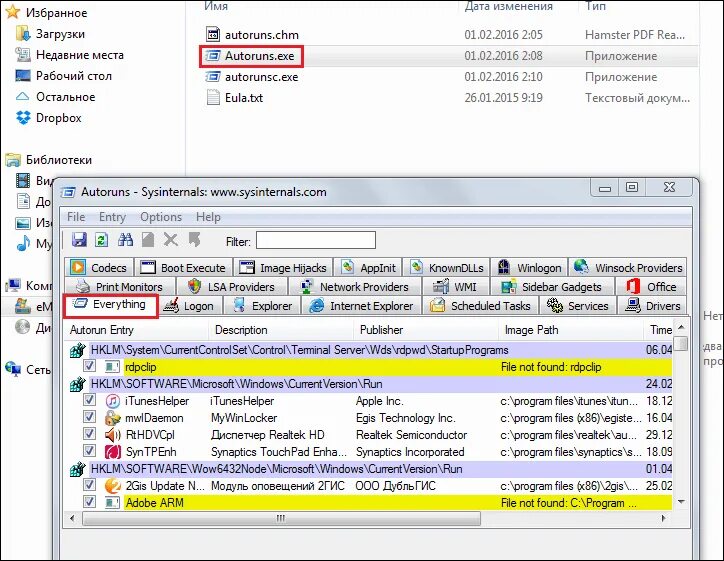
Task: Click the vertical scrollbar up arrow
Action: coord(681,327)
